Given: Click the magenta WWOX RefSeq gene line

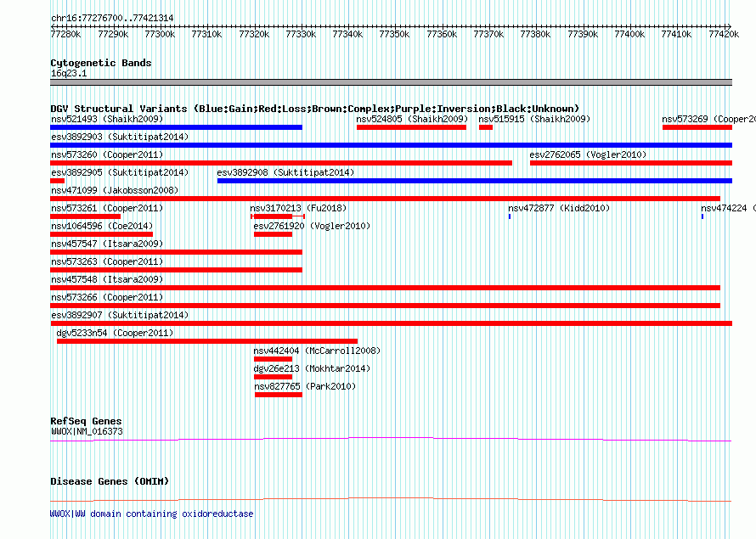Looking at the screenshot, I should 391,440.
